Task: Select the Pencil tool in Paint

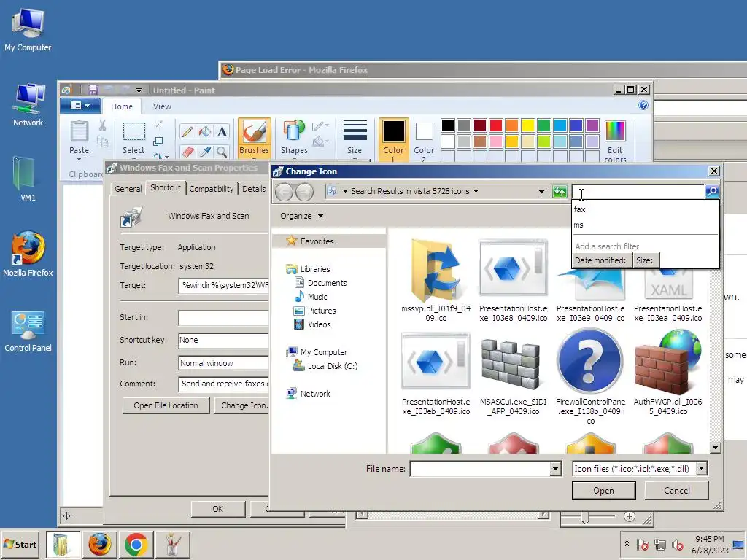Action: click(187, 131)
